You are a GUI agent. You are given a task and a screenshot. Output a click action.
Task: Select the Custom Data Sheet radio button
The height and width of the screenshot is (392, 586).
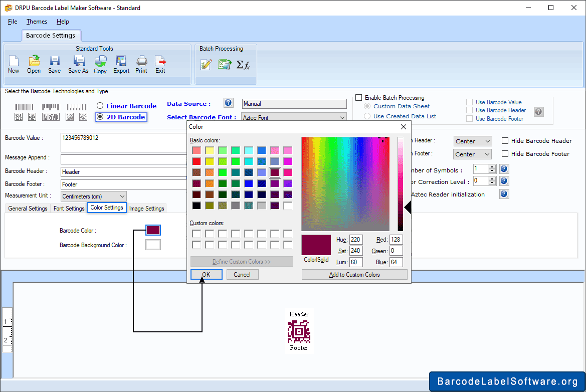click(367, 106)
